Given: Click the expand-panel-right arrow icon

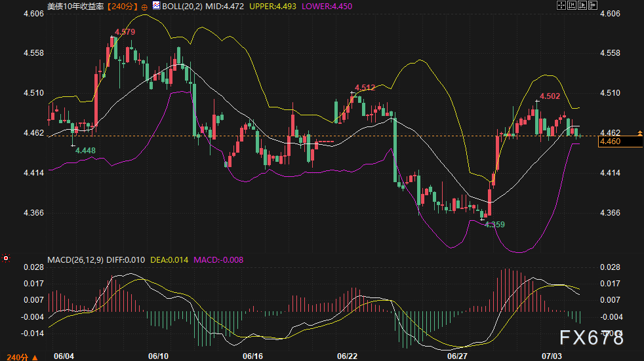Looking at the screenshot, I should (x=593, y=5).
